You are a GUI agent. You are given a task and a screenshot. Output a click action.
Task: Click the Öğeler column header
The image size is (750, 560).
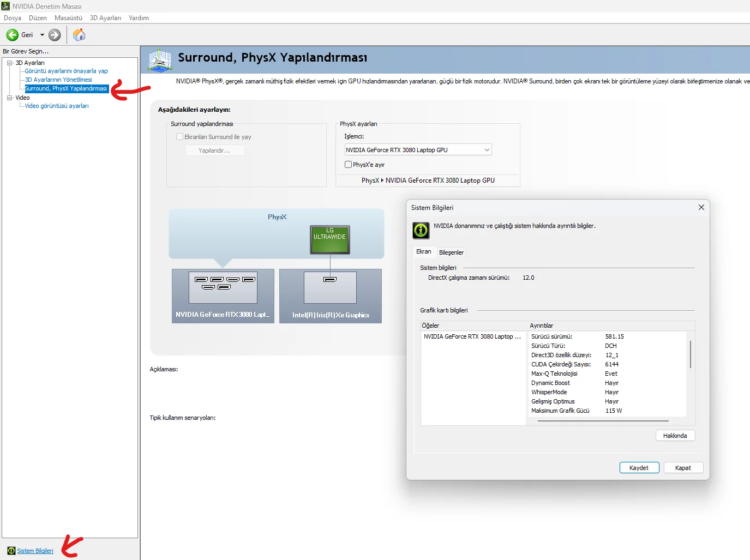pos(473,326)
